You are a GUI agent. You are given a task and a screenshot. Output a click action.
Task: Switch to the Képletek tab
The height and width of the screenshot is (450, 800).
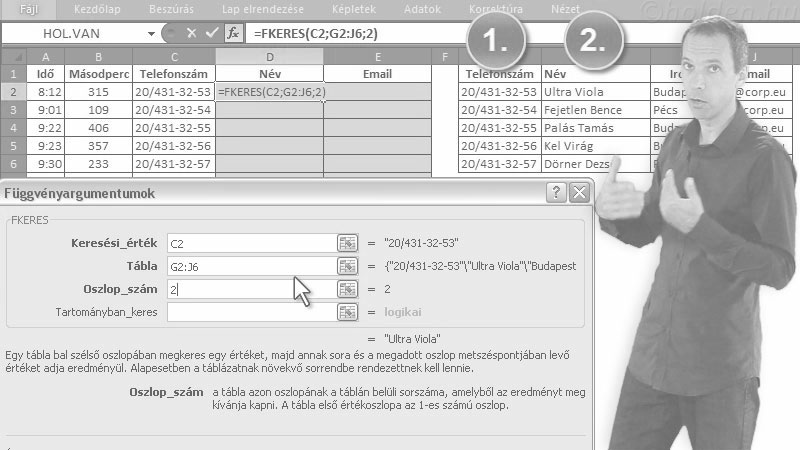click(x=354, y=9)
